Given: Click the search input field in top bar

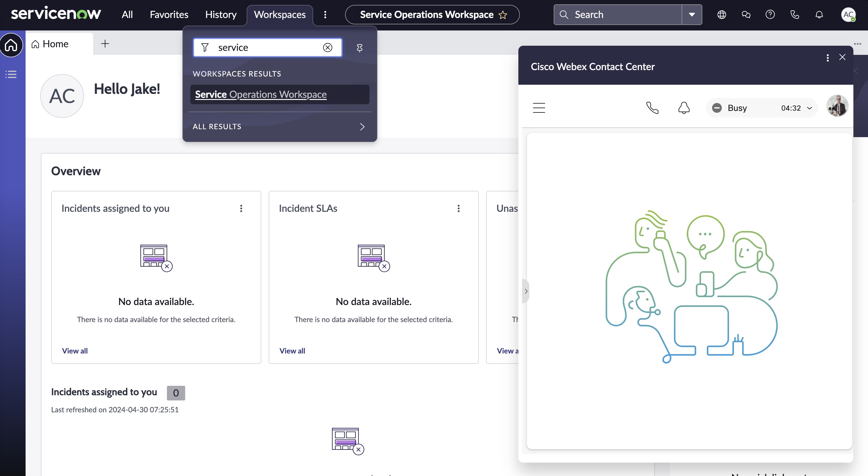Looking at the screenshot, I should click(x=623, y=14).
